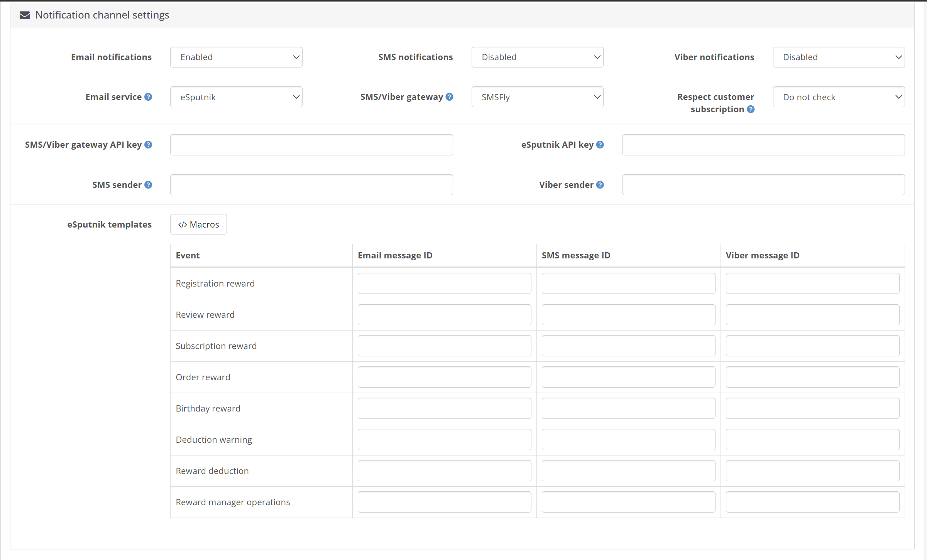Click the Registration reward Email message ID field
The image size is (927, 560).
(x=444, y=283)
